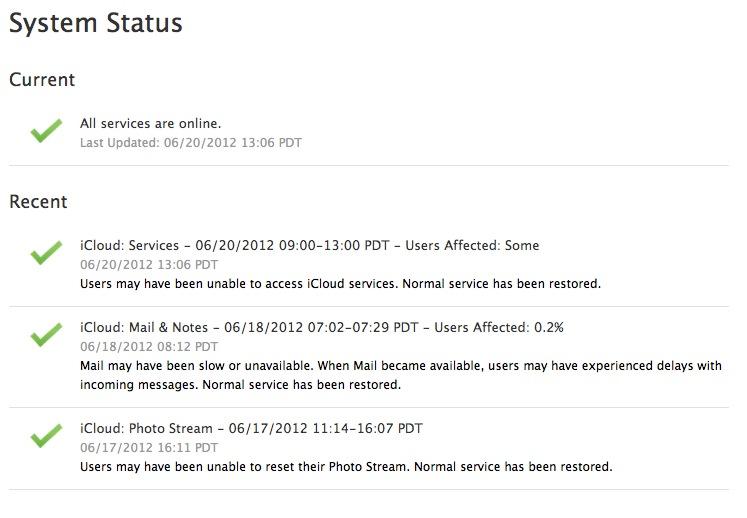Click the Users Affected: Some text
Screen dimensions: 747x518
pyautogui.click(x=472, y=245)
